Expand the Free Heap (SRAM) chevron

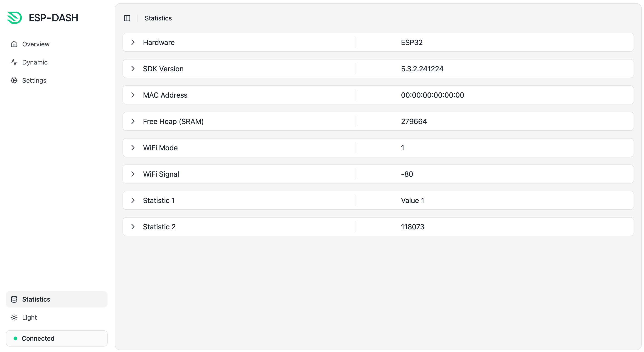133,121
